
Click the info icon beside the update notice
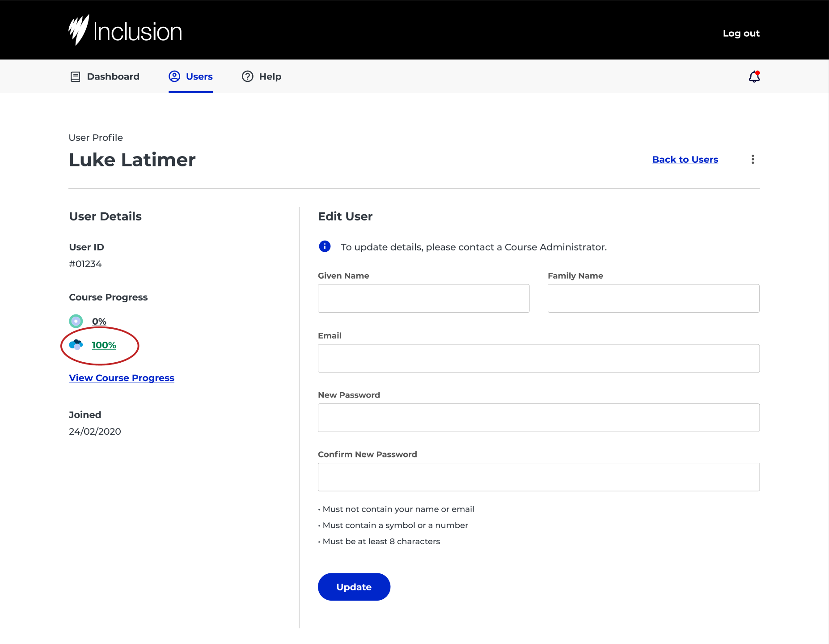click(324, 246)
